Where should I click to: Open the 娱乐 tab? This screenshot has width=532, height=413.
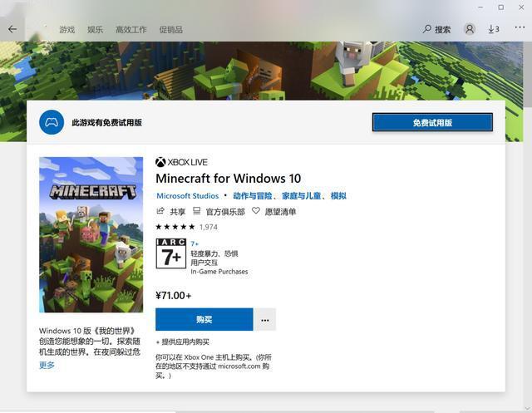[95, 30]
